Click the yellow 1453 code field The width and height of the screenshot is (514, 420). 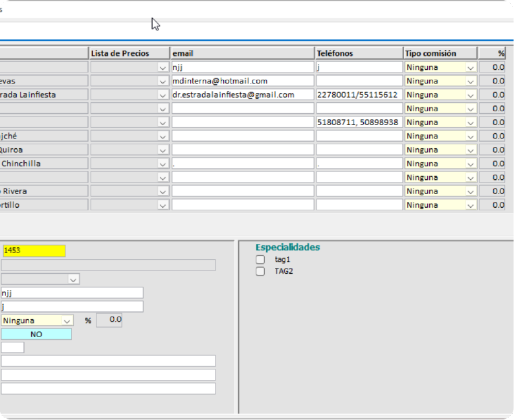(x=34, y=251)
